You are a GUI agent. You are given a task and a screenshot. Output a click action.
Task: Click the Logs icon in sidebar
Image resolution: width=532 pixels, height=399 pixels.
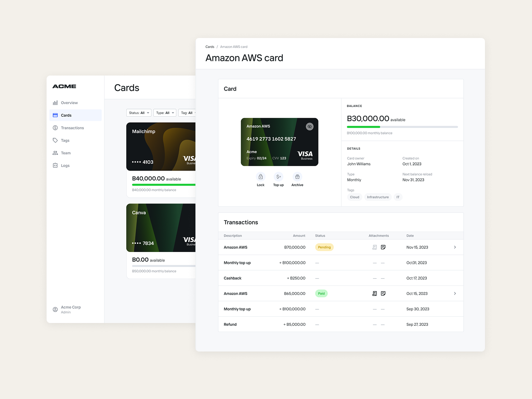pos(55,166)
